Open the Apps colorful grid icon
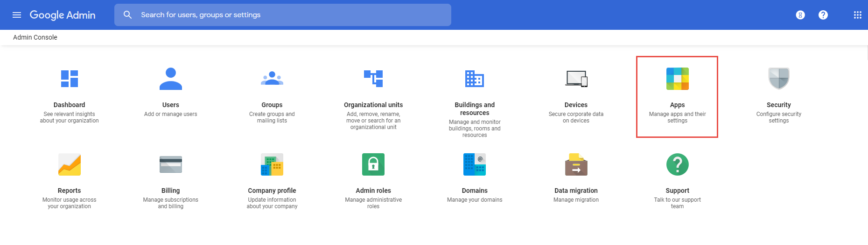 678,79
